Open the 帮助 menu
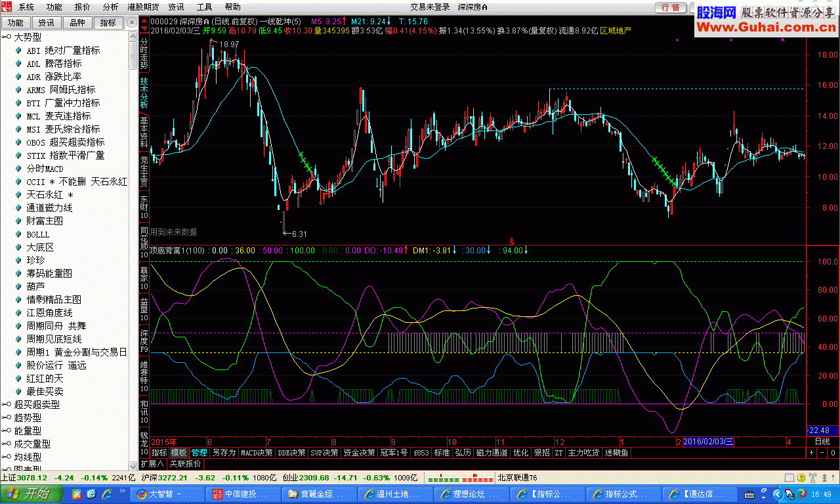 [x=232, y=7]
